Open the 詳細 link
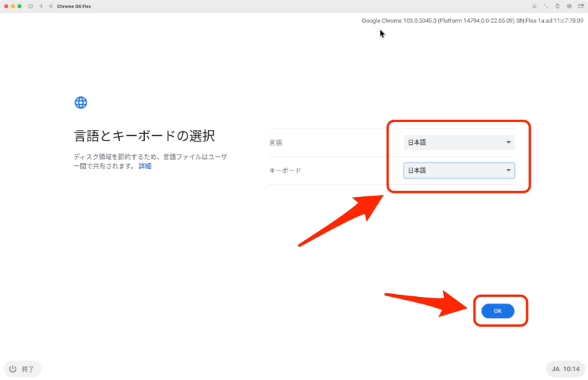 click(x=145, y=166)
